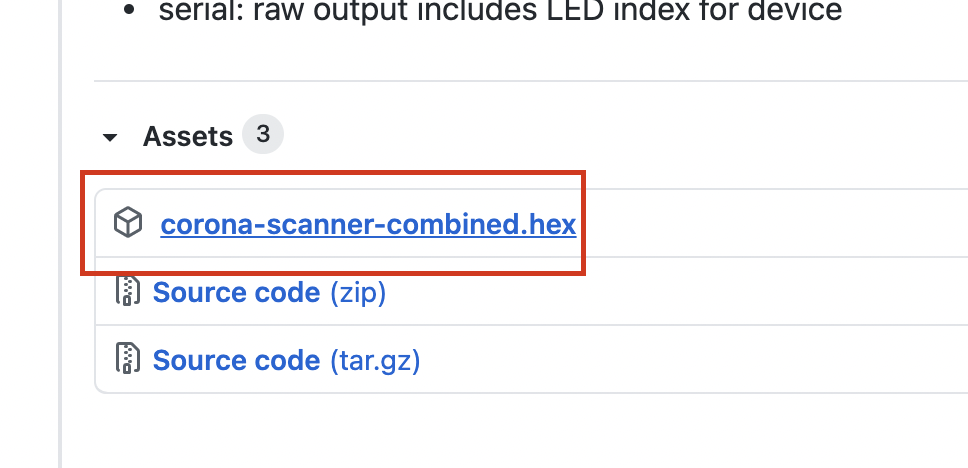
Task: Click the Assets section heading
Action: (188, 136)
